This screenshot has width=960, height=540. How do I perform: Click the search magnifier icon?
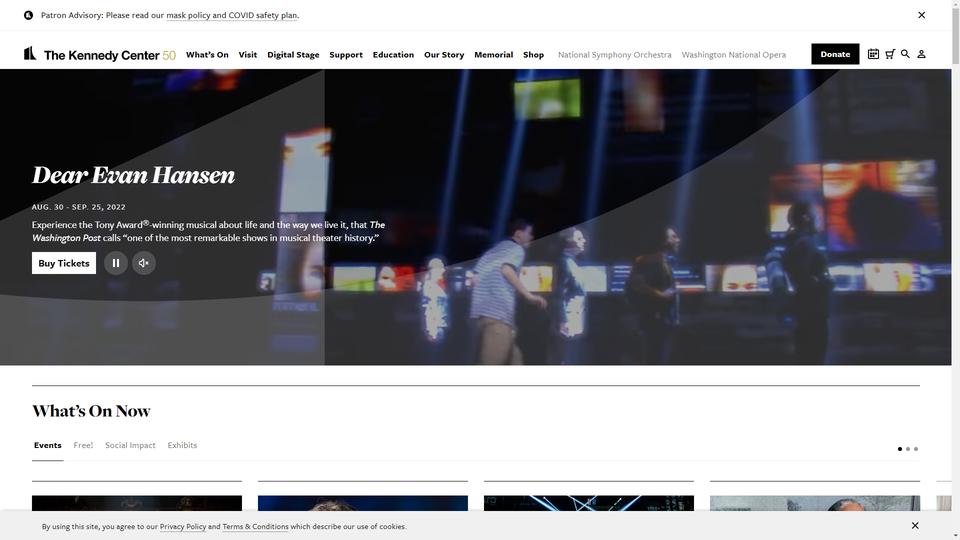[905, 54]
